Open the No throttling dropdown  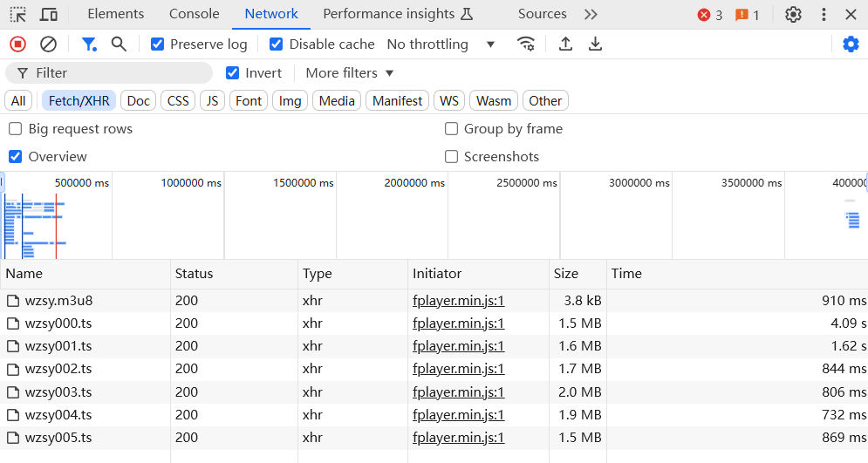tap(441, 44)
